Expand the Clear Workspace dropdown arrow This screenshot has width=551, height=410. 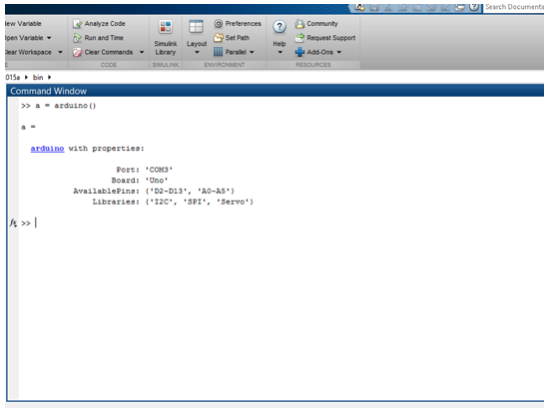(x=60, y=52)
